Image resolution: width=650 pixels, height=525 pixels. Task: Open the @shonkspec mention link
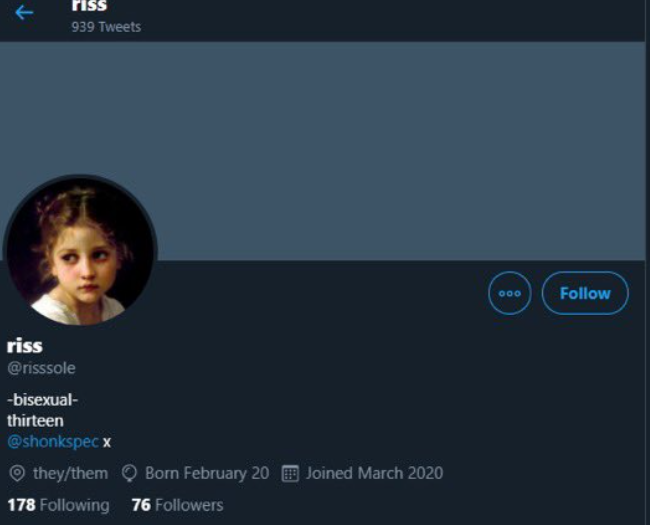click(x=53, y=441)
